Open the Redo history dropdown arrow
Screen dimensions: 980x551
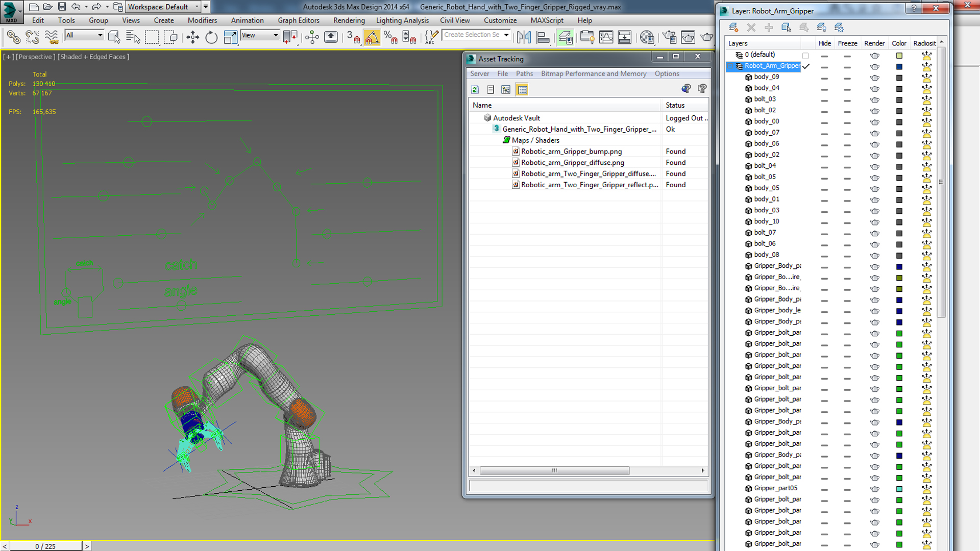click(107, 7)
